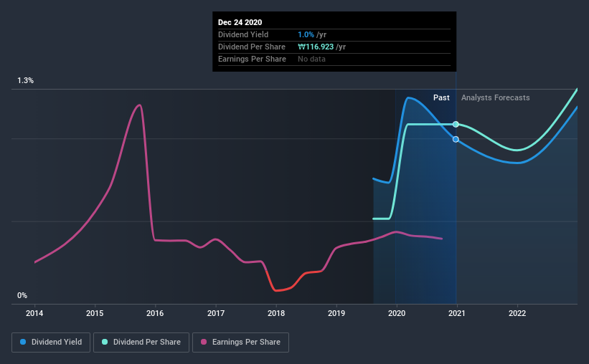
Task: Toggle the Dividend Per Share legend button
Action: 141,343
